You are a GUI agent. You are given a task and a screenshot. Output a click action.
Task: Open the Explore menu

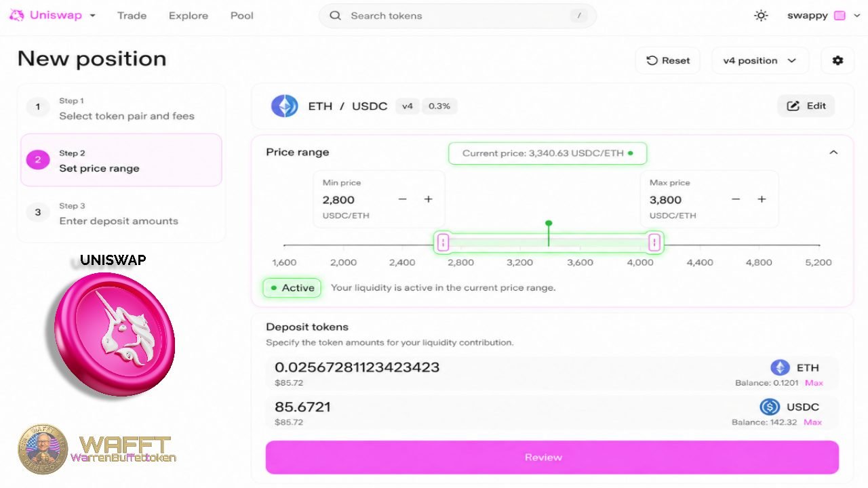pyautogui.click(x=189, y=16)
